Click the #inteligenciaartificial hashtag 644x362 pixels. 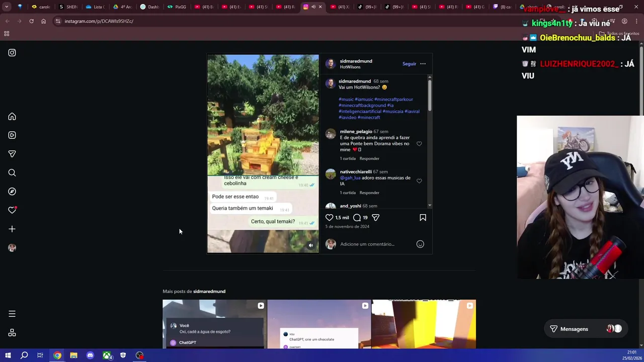360,112
